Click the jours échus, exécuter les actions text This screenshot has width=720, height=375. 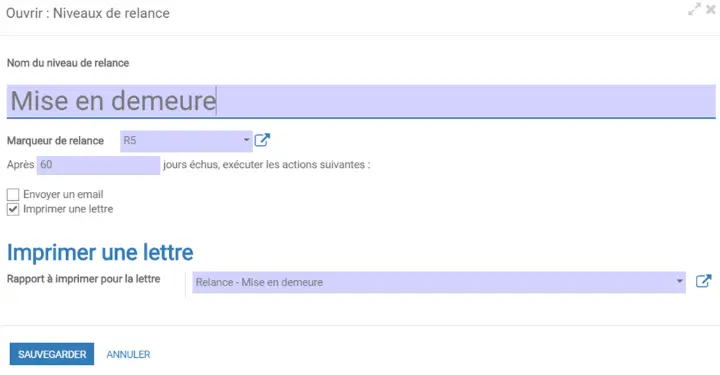(266, 164)
